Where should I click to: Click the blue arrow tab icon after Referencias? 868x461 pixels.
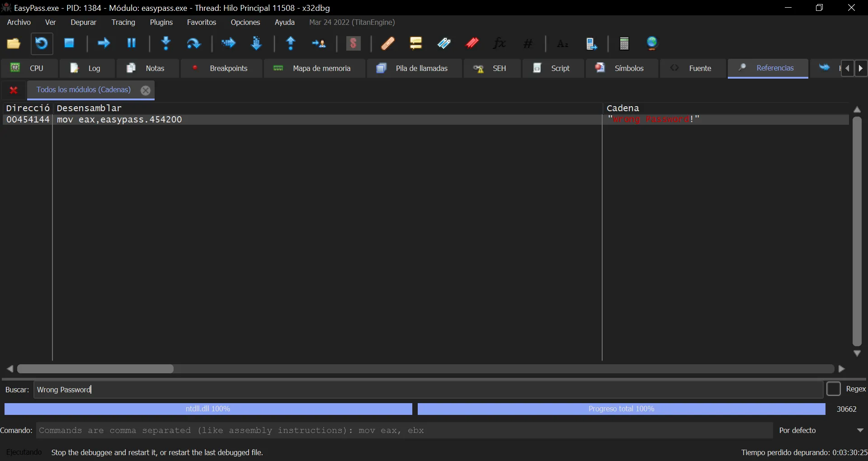tap(825, 68)
